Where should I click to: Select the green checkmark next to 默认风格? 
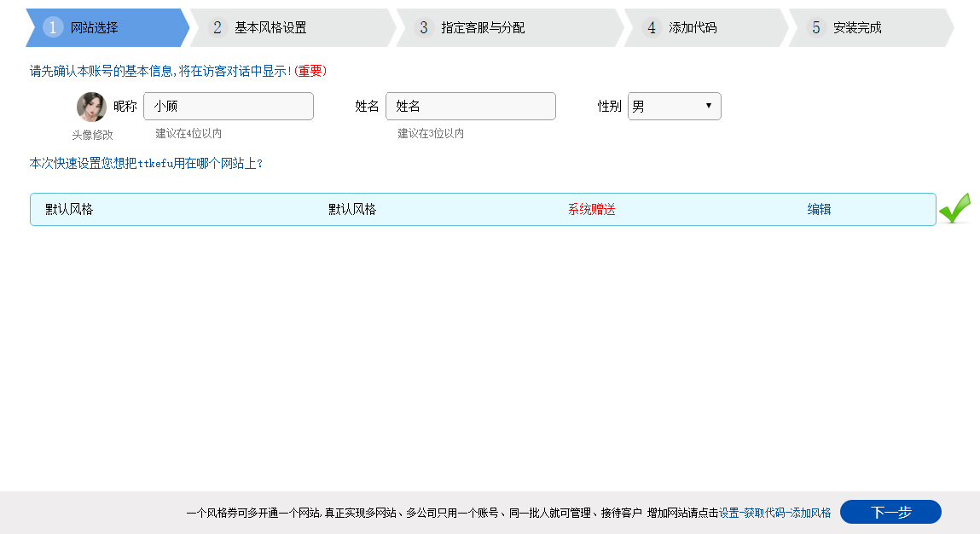pos(954,208)
